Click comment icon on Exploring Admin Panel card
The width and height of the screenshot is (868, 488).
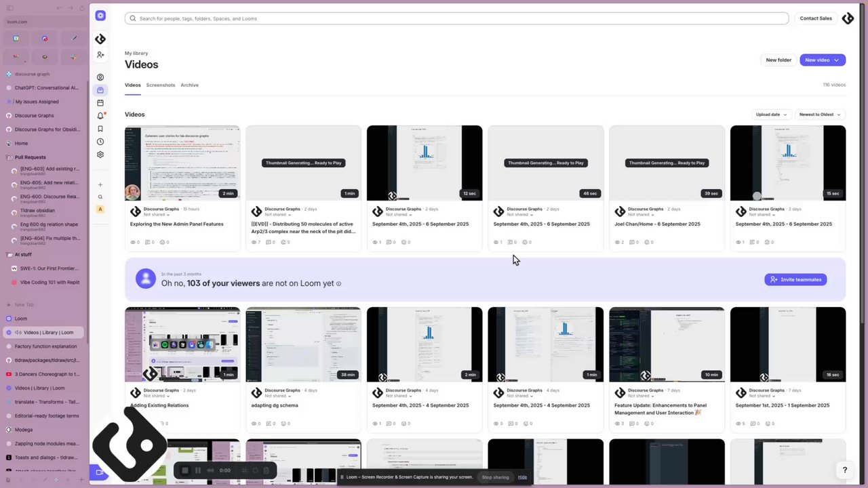(149, 242)
